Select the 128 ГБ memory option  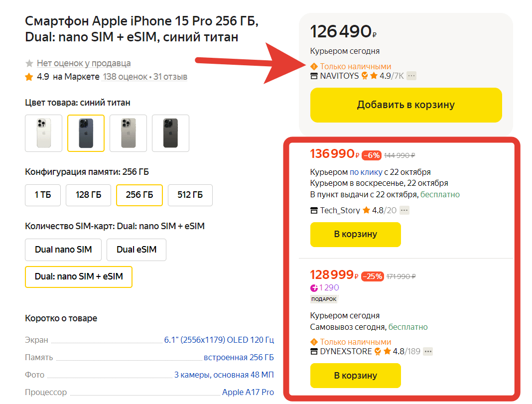click(89, 195)
